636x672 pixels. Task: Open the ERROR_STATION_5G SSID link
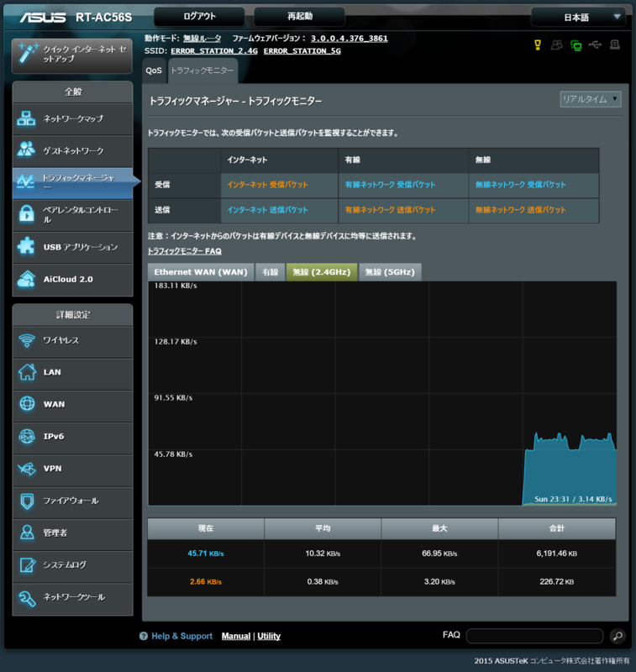pyautogui.click(x=302, y=51)
